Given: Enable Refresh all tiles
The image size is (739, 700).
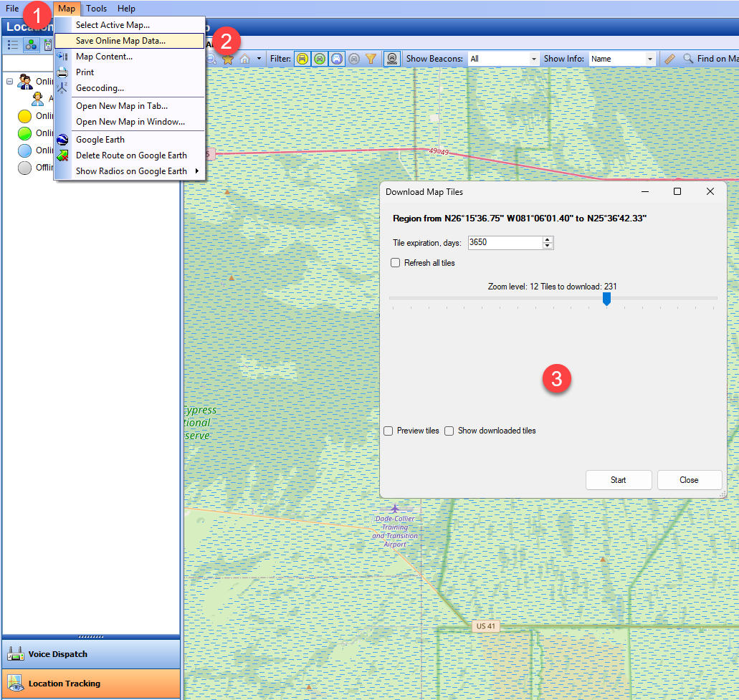Looking at the screenshot, I should [x=395, y=262].
